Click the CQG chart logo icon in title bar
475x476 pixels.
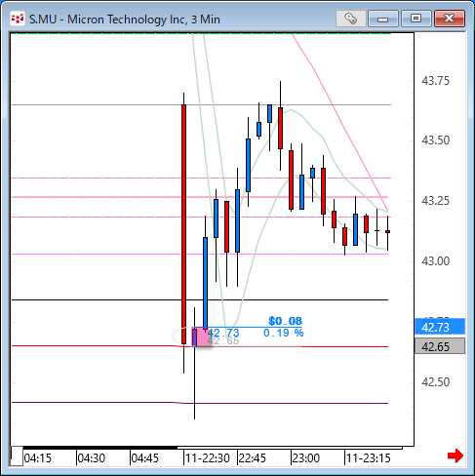(18, 19)
